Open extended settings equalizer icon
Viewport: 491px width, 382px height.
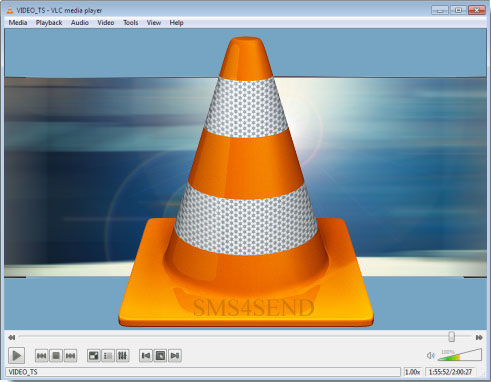(122, 356)
